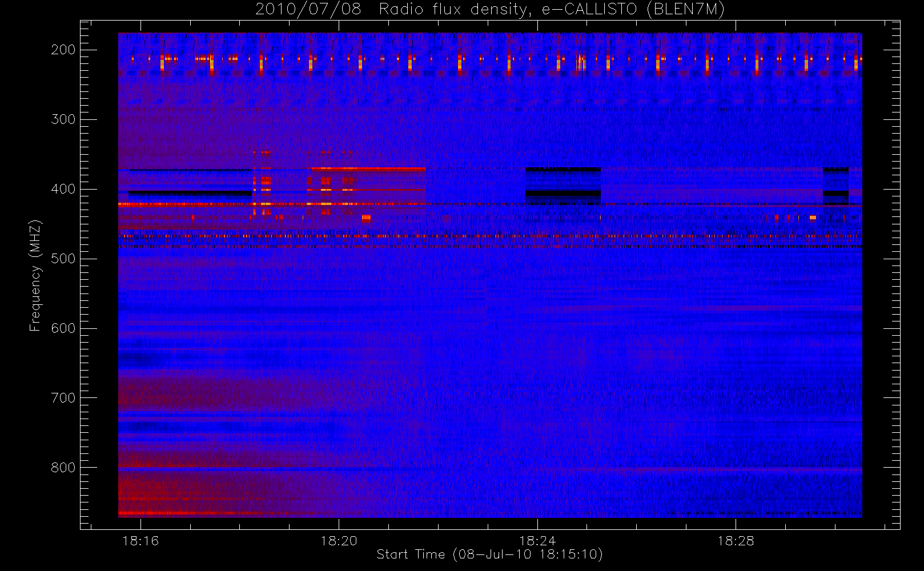Screen dimensions: 924x571
Task: Click the 'Start Time (08-Jul-10 18:15:10)' label
Action: pos(490,554)
